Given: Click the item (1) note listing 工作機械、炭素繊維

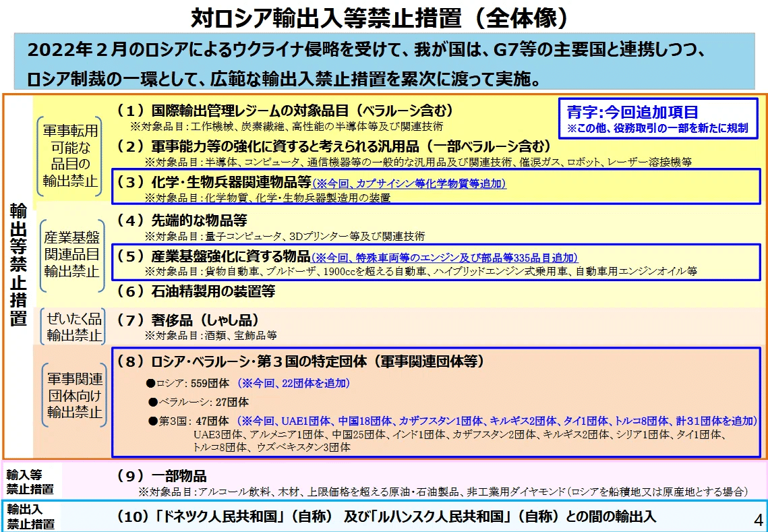Looking at the screenshot, I should (286, 126).
